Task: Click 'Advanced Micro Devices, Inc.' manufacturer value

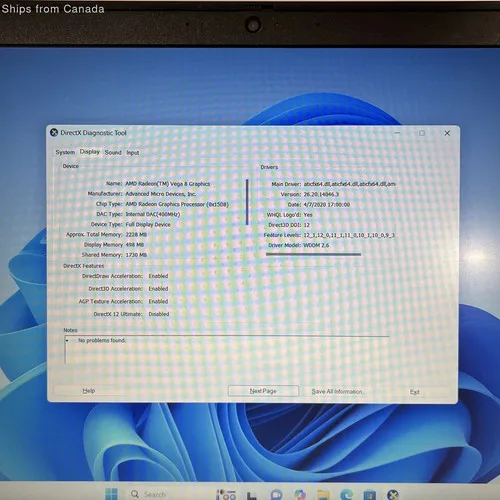Action: coord(161,194)
